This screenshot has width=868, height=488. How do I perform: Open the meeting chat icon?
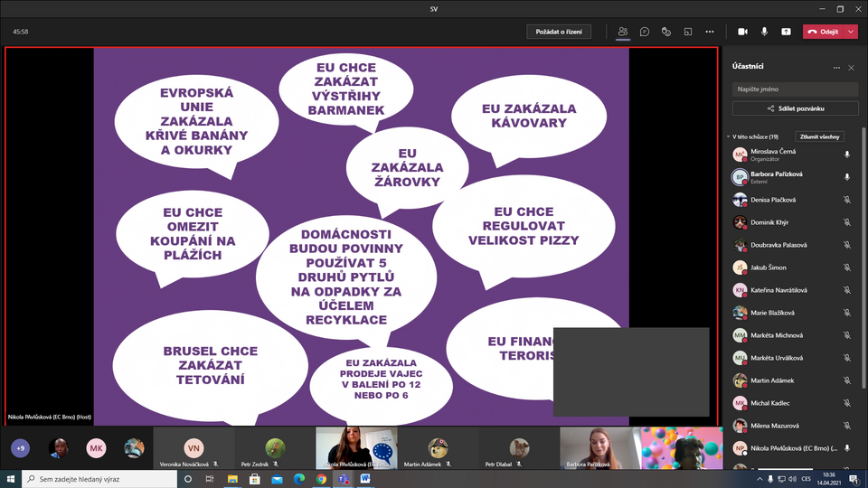(x=645, y=32)
